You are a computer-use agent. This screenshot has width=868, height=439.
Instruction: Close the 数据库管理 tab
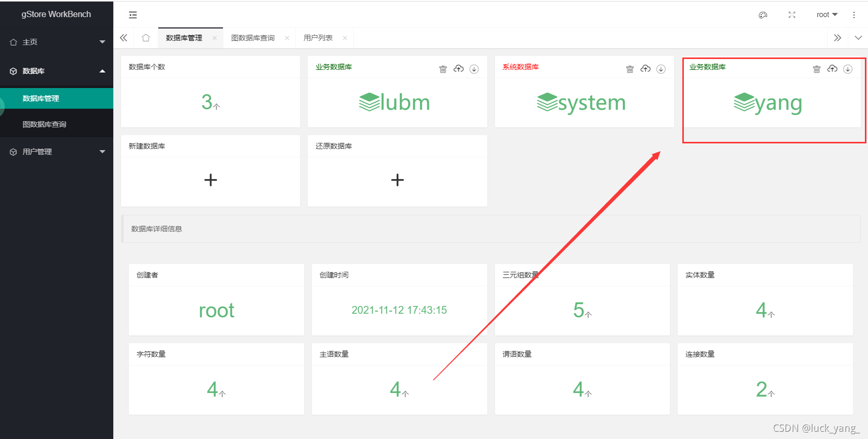(x=214, y=38)
